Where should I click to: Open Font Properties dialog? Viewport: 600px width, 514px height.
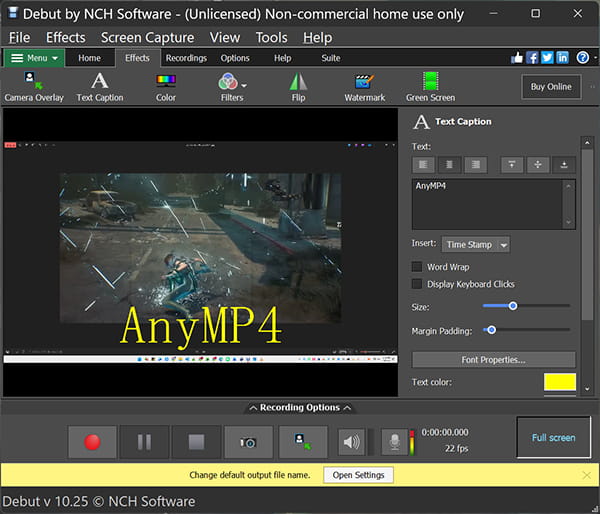[x=494, y=360]
